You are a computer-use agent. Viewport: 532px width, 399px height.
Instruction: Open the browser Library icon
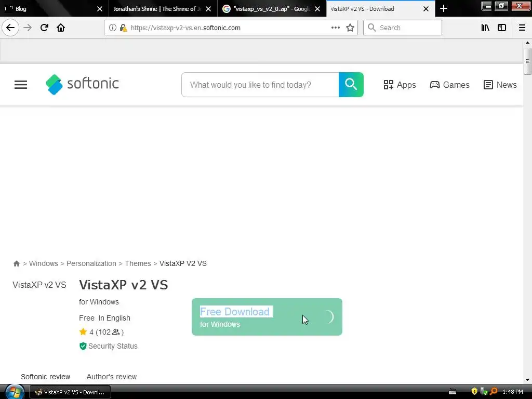pos(485,28)
